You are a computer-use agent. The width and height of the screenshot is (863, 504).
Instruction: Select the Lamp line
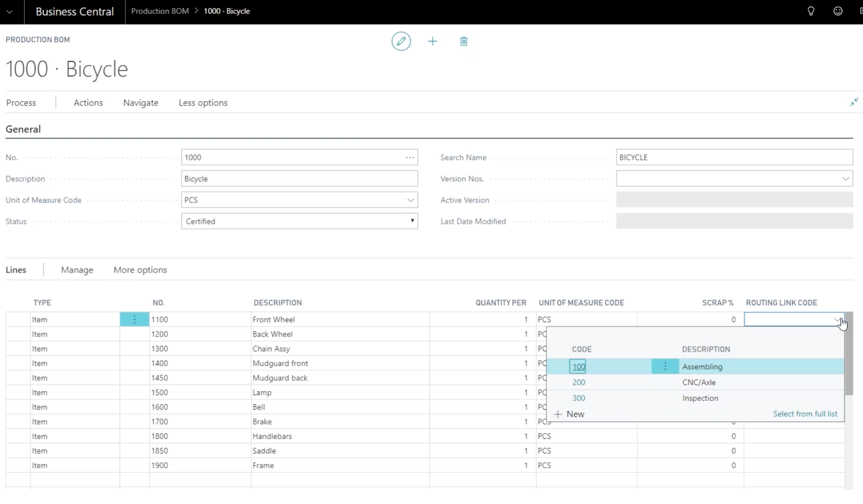[340, 392]
